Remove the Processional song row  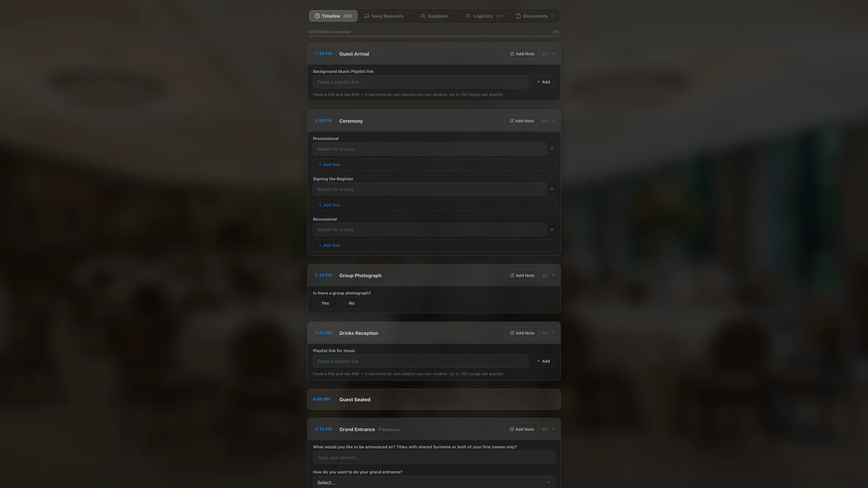pos(552,149)
